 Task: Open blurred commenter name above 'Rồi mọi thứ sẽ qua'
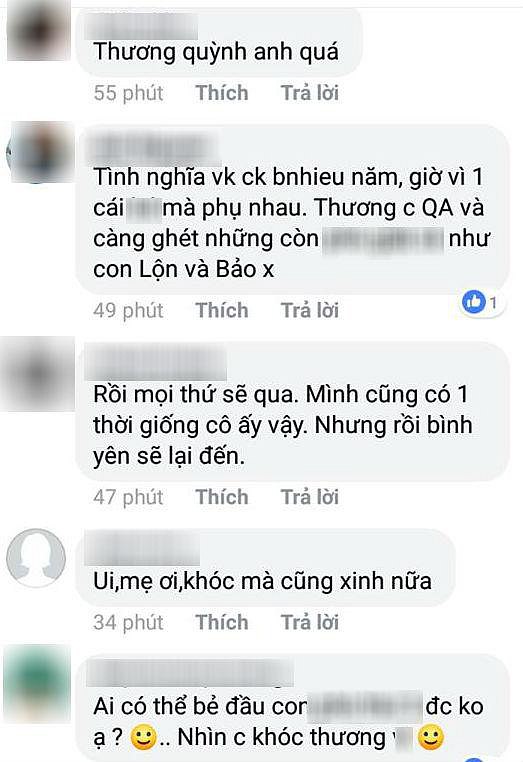tap(156, 363)
